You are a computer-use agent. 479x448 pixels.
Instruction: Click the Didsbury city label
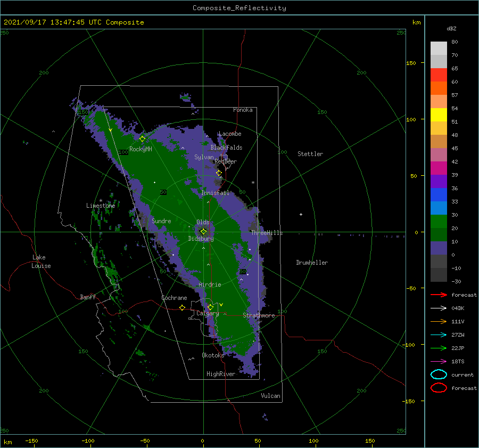201,239
